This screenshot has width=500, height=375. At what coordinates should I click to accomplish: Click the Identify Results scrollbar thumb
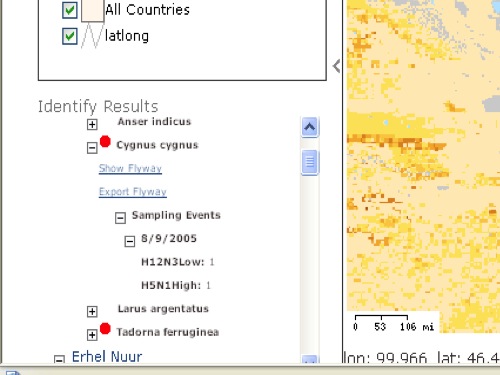pyautogui.click(x=310, y=162)
